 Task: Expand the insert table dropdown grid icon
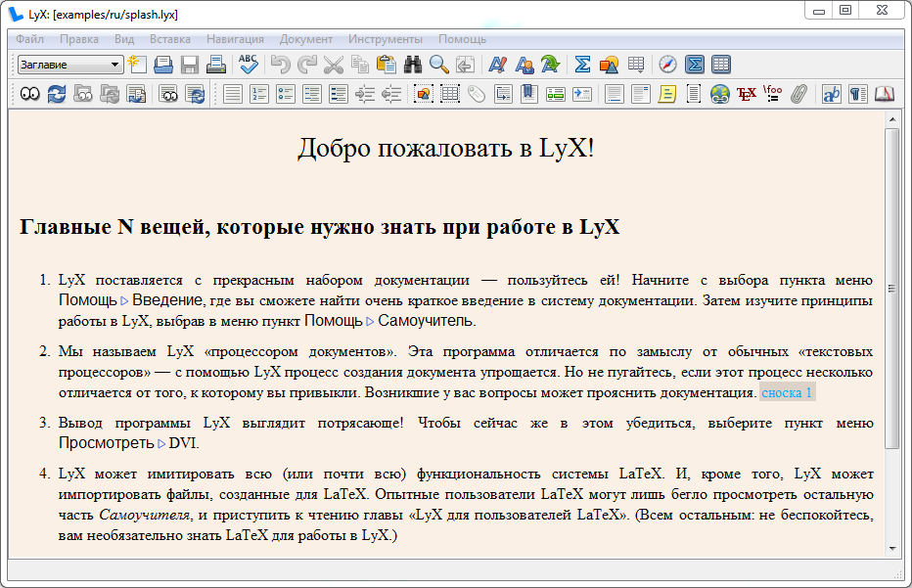636,65
